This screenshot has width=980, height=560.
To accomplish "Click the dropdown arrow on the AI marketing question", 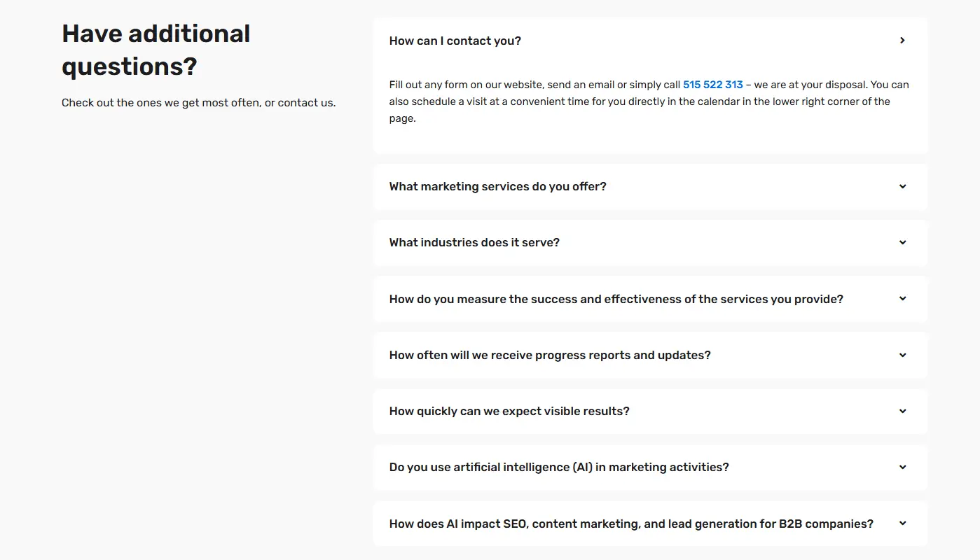I will tap(902, 467).
